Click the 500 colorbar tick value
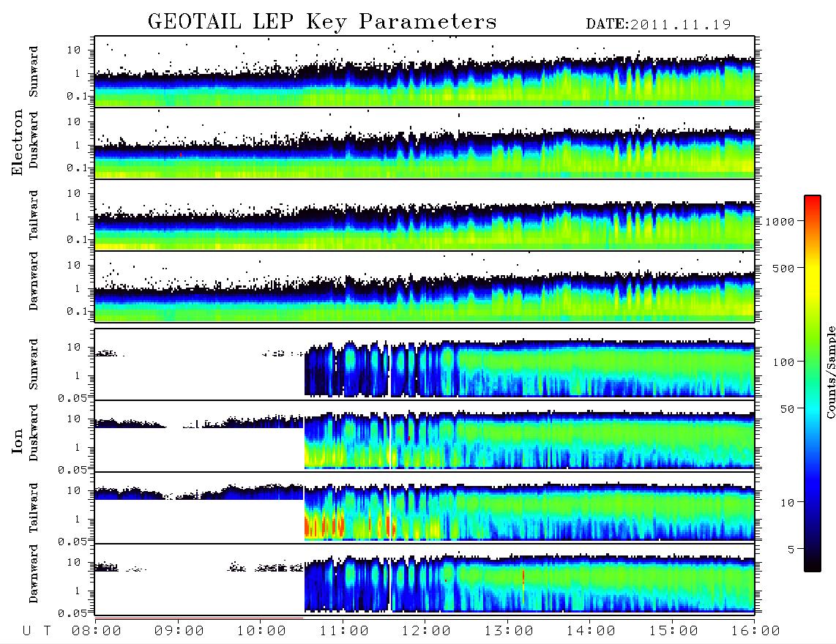 pyautogui.click(x=783, y=268)
